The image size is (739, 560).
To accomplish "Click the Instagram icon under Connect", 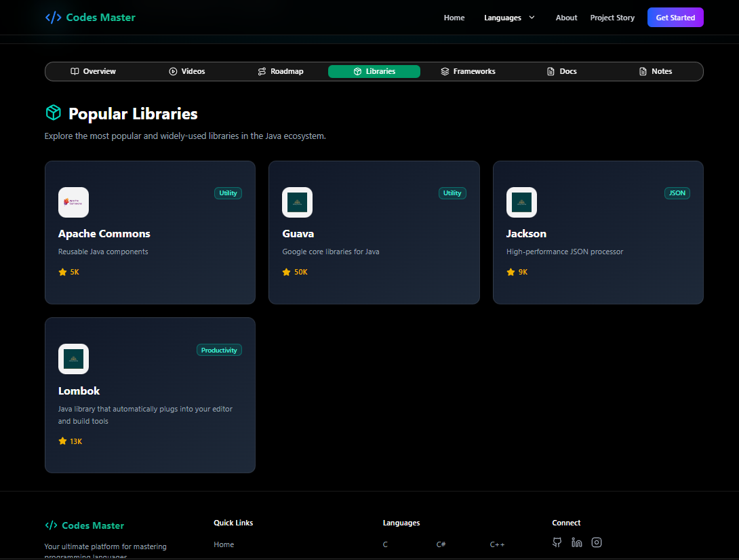I will (x=597, y=542).
